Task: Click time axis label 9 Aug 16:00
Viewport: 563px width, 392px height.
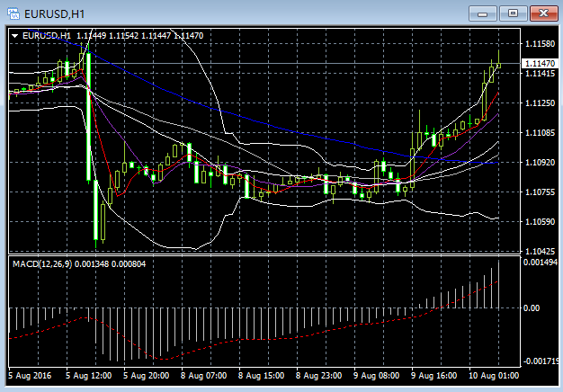Action: (x=433, y=376)
